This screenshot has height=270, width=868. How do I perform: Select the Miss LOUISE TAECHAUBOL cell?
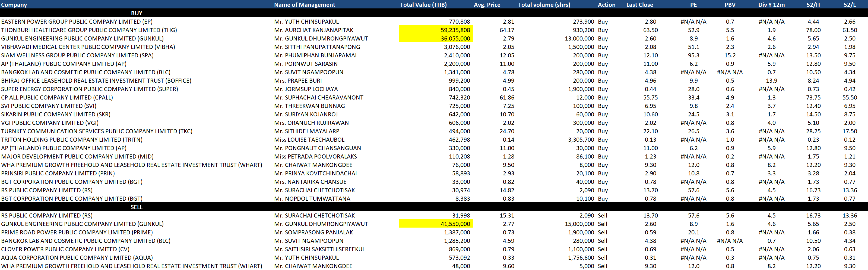coord(309,140)
